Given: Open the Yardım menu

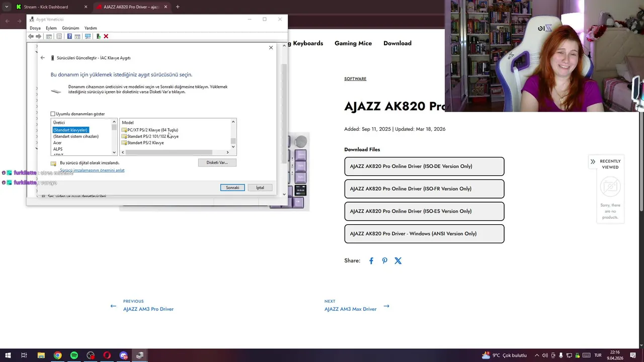Looking at the screenshot, I should (91, 28).
